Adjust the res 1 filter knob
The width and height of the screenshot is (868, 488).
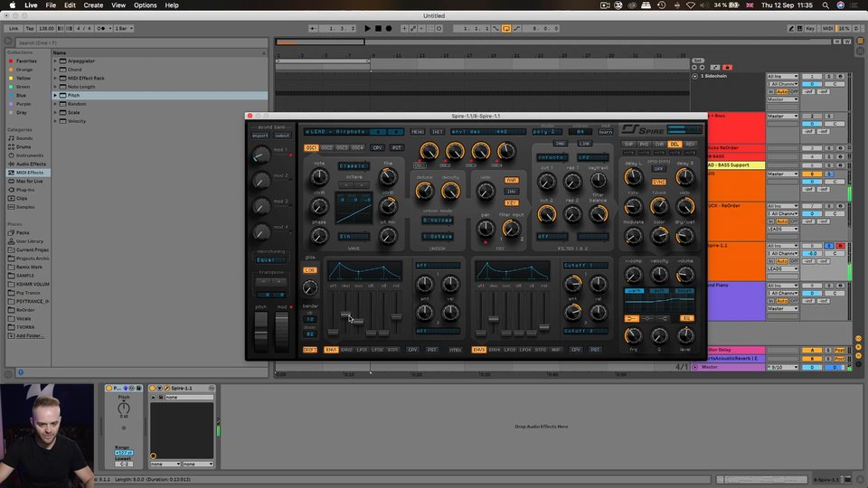(572, 181)
